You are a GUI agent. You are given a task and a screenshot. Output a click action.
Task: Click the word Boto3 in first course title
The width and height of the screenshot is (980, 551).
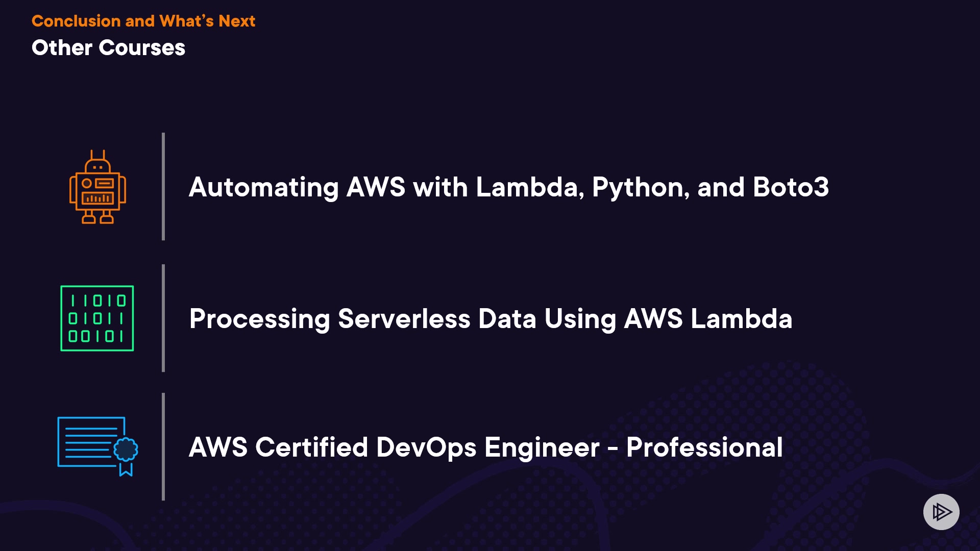791,187
